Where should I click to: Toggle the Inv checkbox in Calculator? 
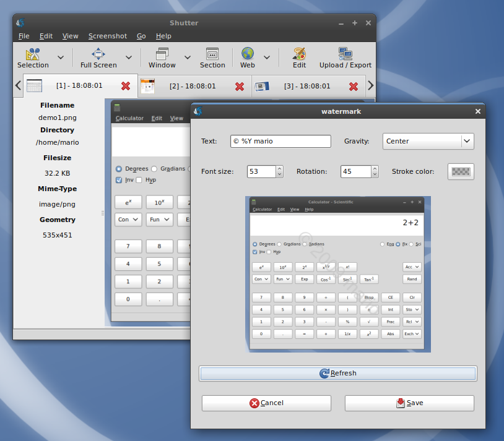(x=119, y=180)
